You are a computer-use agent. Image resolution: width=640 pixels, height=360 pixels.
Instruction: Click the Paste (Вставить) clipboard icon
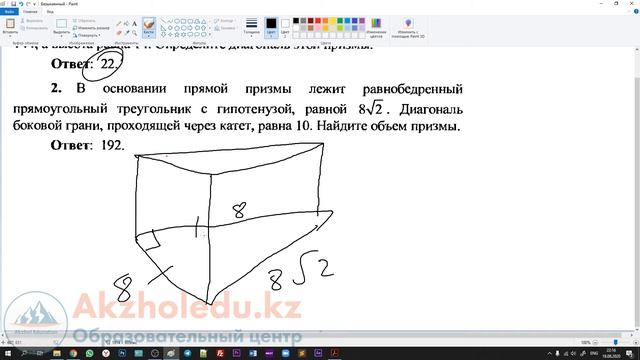pos(10,24)
